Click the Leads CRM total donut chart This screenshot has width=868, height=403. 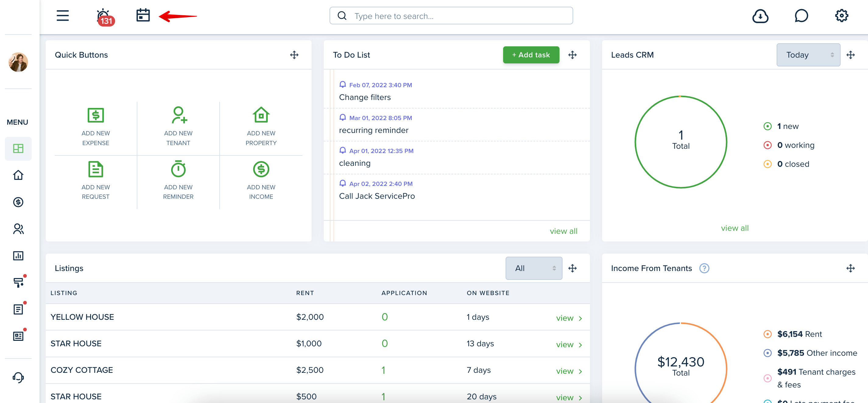681,142
